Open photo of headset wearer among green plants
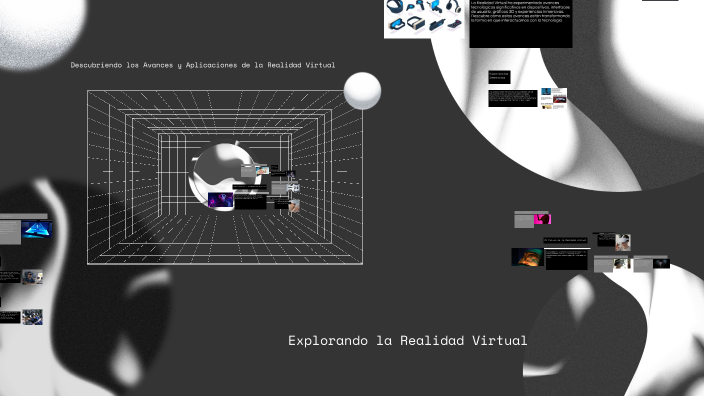 (622, 264)
